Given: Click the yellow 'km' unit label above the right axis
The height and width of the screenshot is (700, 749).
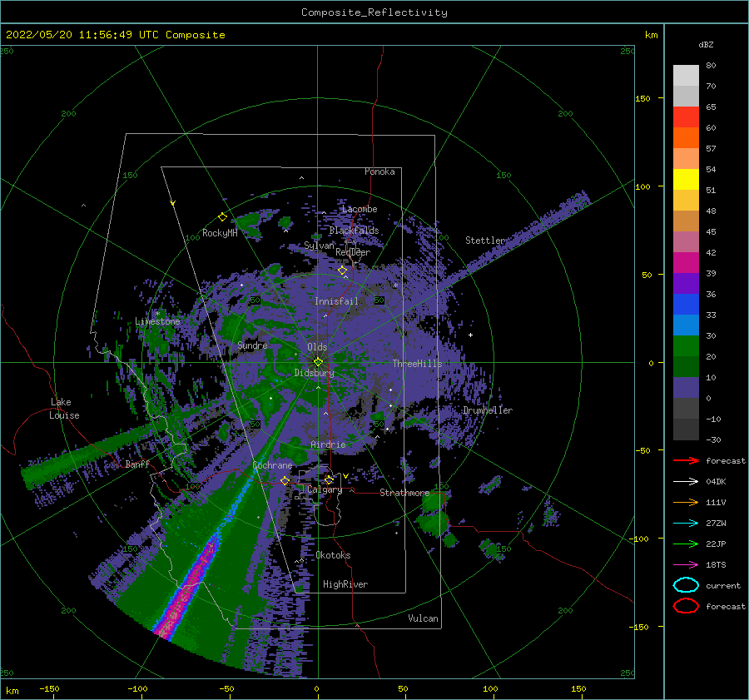Looking at the screenshot, I should 651,35.
